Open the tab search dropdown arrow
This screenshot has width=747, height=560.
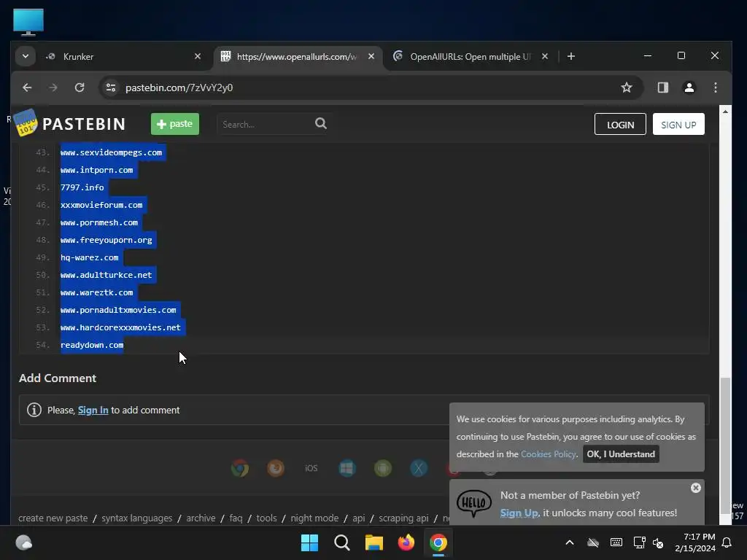[x=26, y=56]
